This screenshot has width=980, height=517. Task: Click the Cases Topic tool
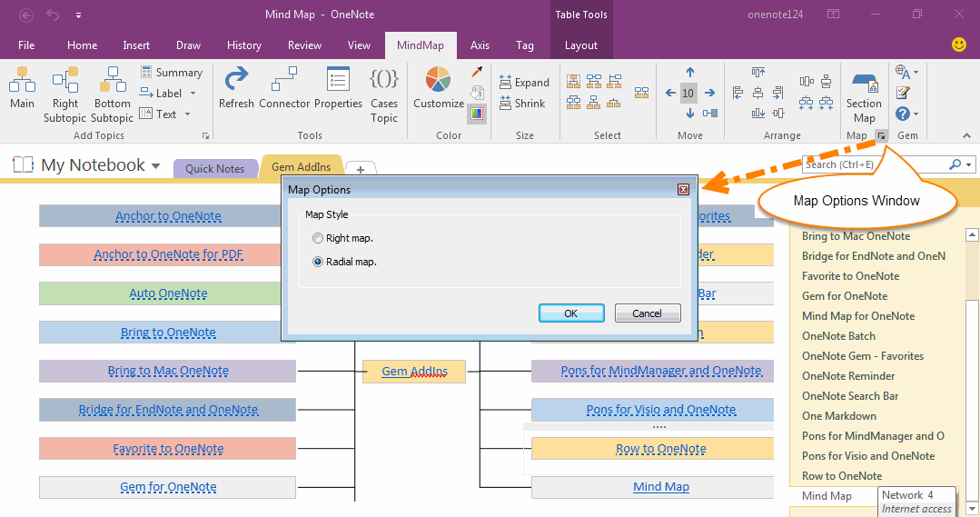(384, 94)
